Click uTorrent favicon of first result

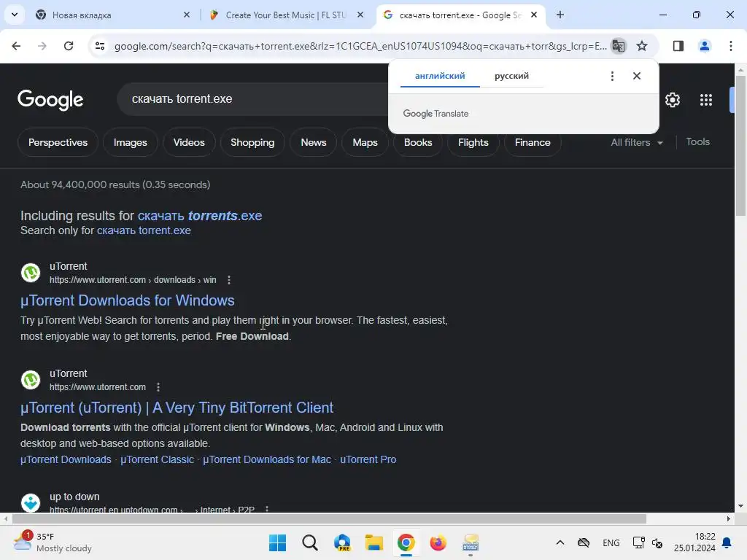[31, 273]
